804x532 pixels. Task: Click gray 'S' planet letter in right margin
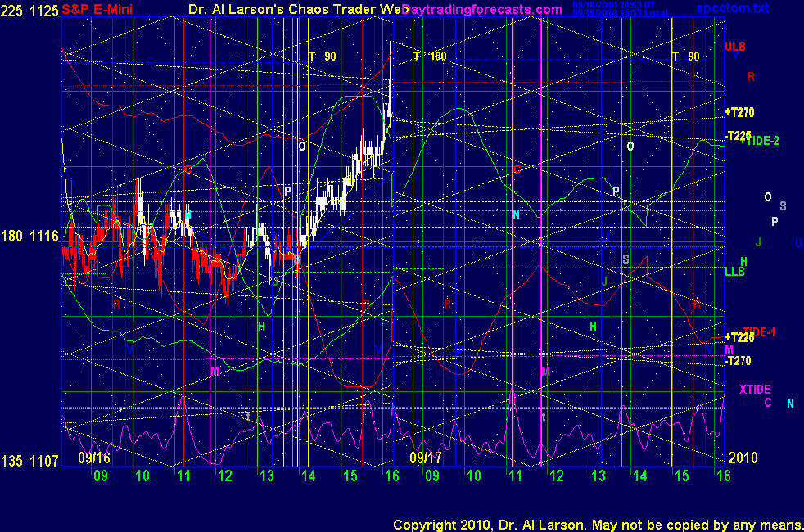coord(783,206)
